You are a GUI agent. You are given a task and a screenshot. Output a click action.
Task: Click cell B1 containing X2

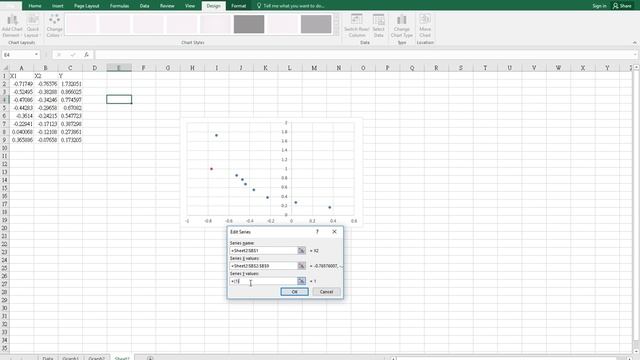click(x=46, y=76)
